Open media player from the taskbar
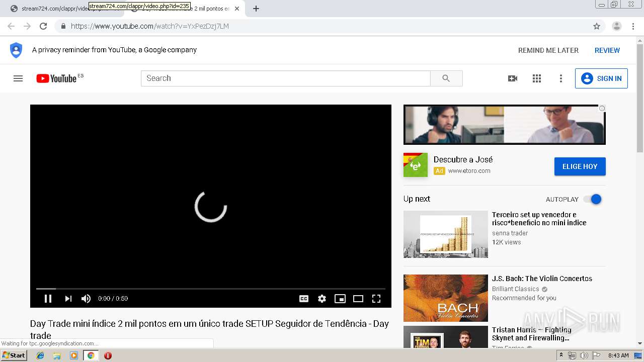Image resolution: width=644 pixels, height=362 pixels. pos(74,355)
